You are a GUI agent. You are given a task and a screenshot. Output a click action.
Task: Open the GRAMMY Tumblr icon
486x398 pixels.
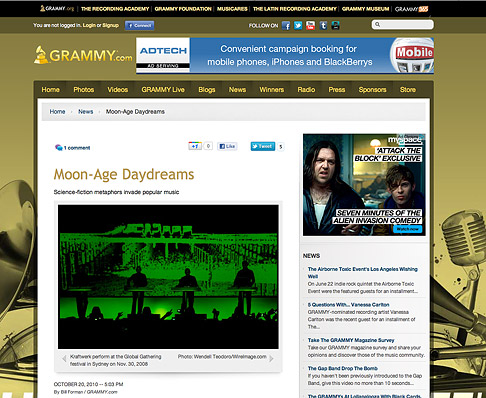323,25
